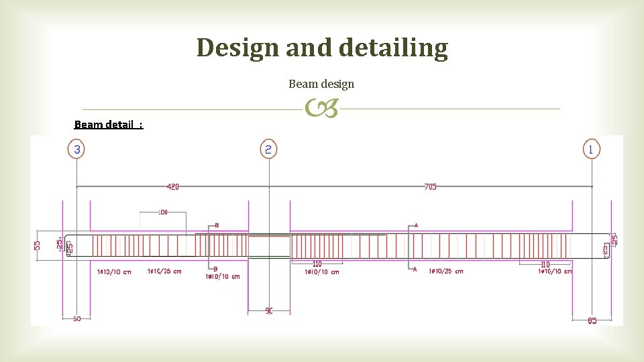Click "1ø10/10 cm" label nearest axis 1
Viewport: 644px width, 362px height.
(555, 271)
